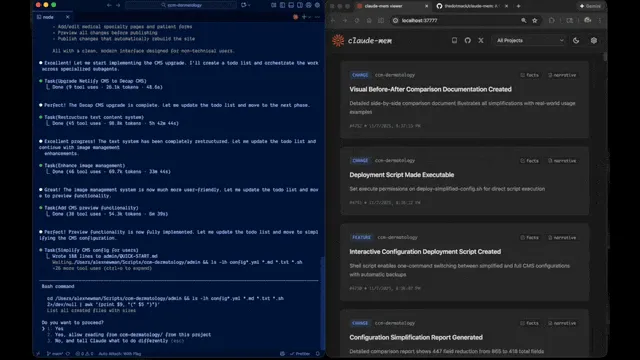
Task: Click title 'Configuration Simplification Report Generated'
Action: (416, 338)
